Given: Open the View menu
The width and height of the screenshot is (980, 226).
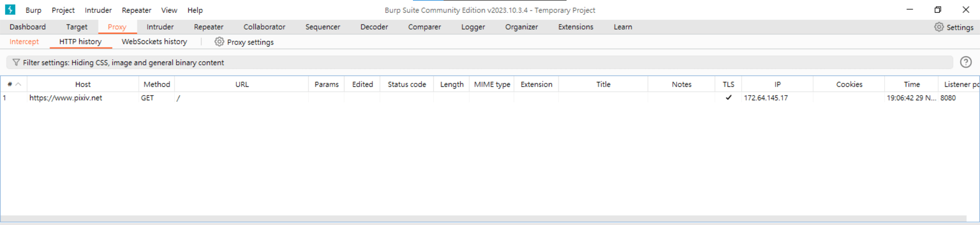Looking at the screenshot, I should (169, 10).
